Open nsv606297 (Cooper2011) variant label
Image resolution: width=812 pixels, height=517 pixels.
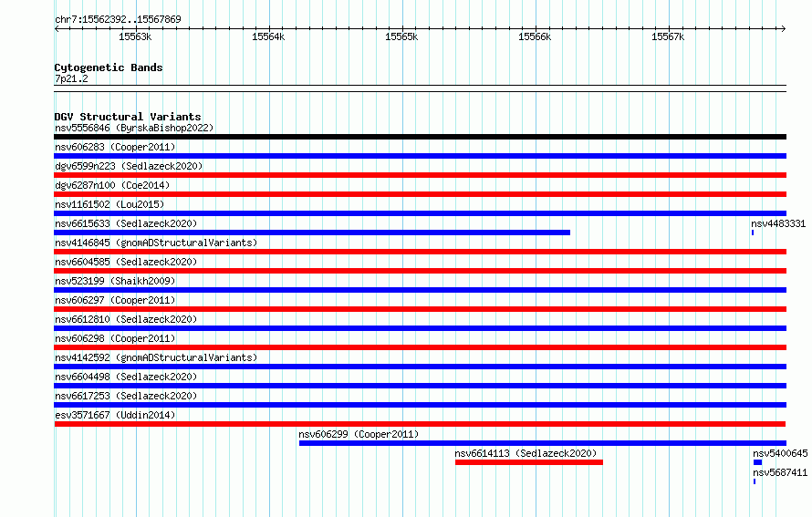click(x=115, y=300)
